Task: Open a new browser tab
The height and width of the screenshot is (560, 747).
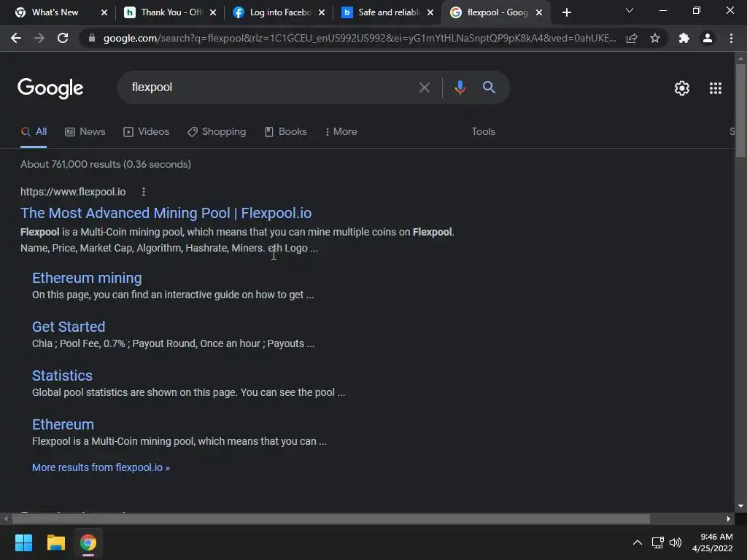Action: [x=566, y=12]
